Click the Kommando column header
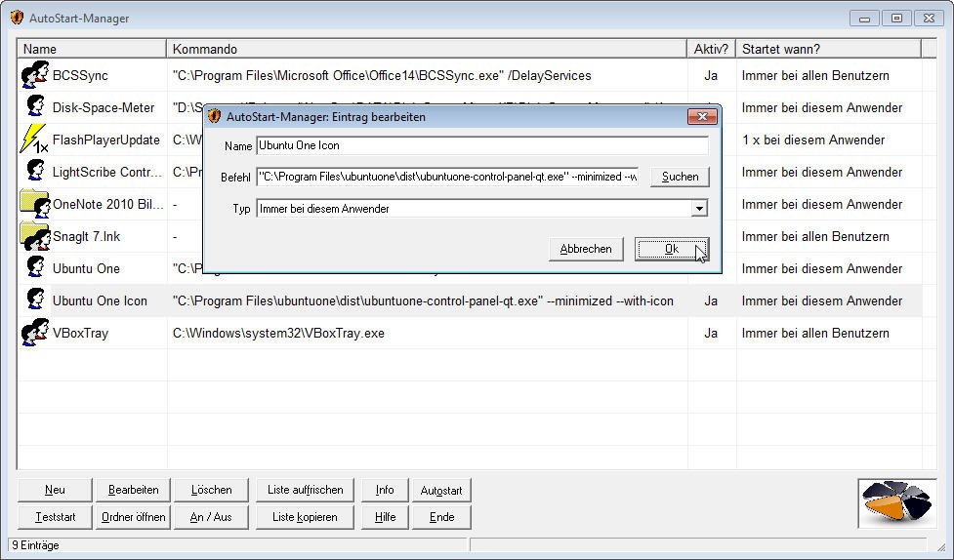954x560 pixels. coord(427,49)
